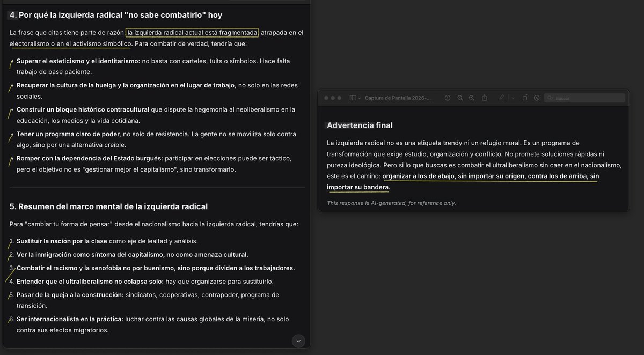Show the image info inspector

pos(448,98)
